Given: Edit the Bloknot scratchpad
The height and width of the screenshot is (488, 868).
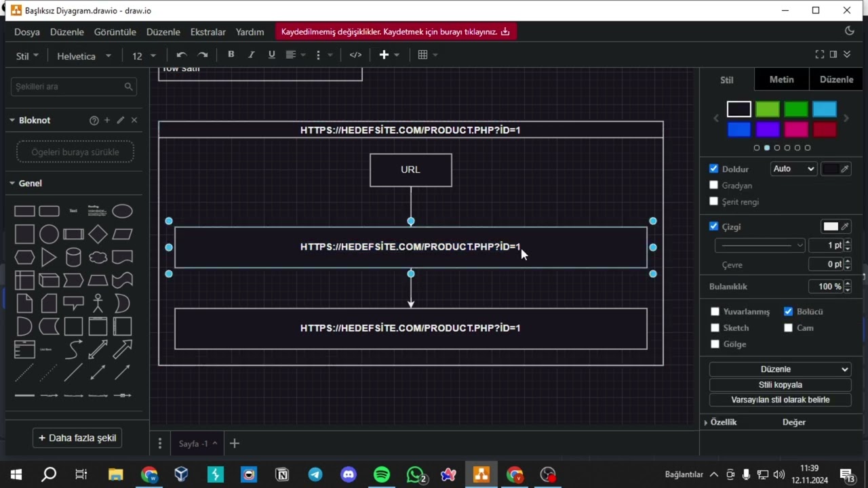Looking at the screenshot, I should click(120, 120).
